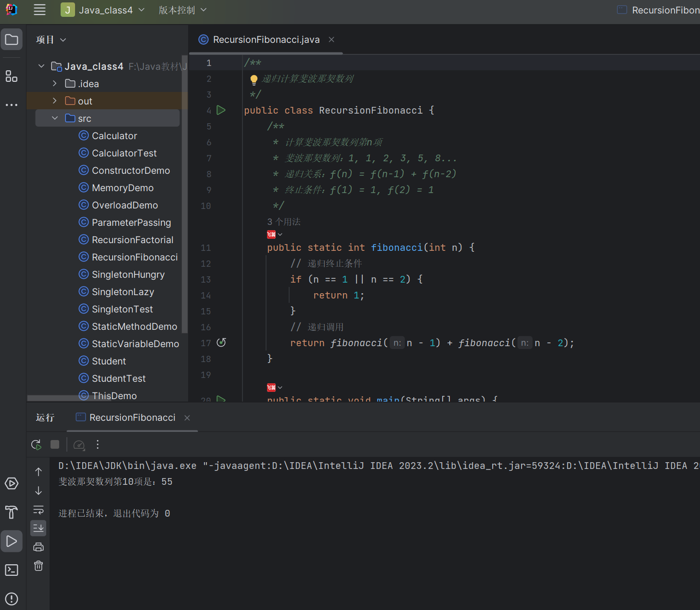Click the print console output icon

click(38, 547)
